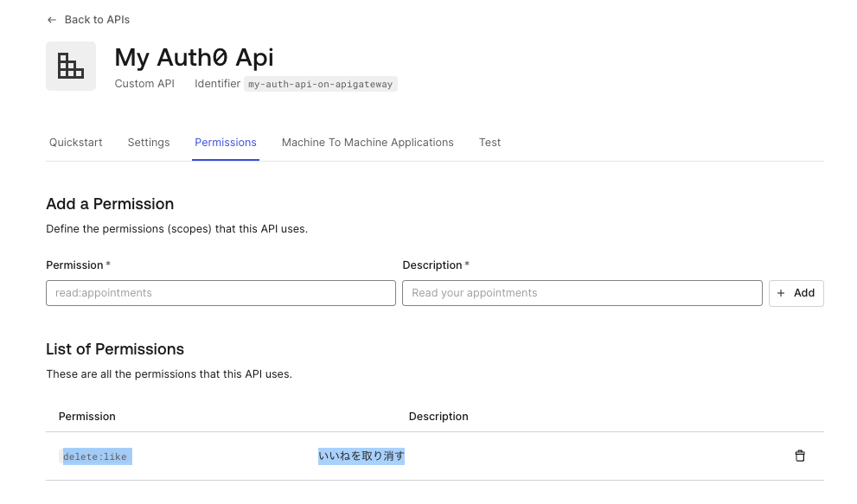Open the Machine To Machine Applications tab
The width and height of the screenshot is (857, 504).
click(x=367, y=142)
